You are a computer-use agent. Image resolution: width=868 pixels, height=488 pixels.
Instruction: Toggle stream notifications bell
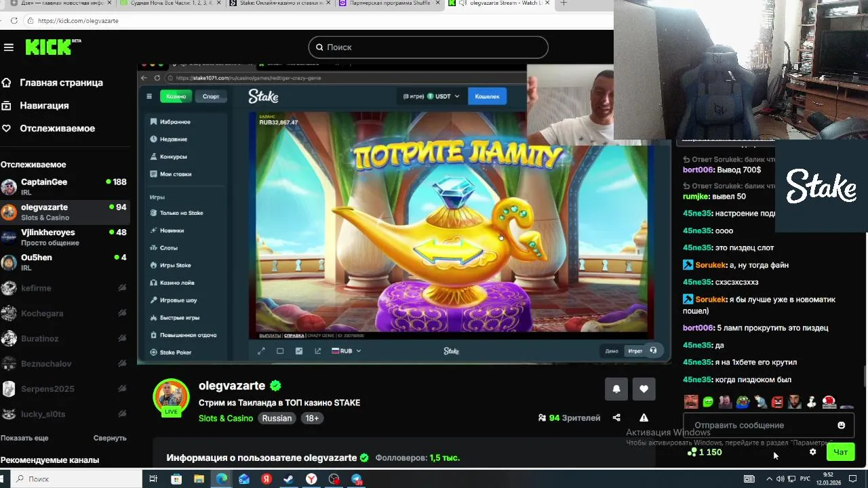point(616,389)
